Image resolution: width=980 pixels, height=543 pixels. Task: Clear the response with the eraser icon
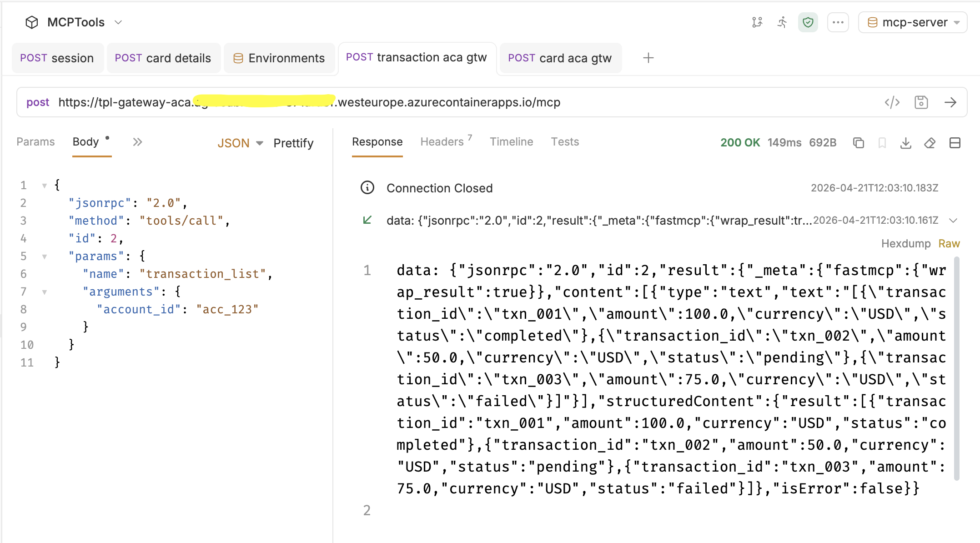930,143
